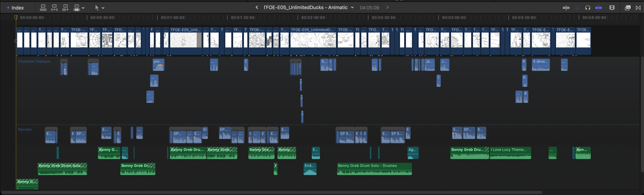Disable timeline snapping

(599, 7)
